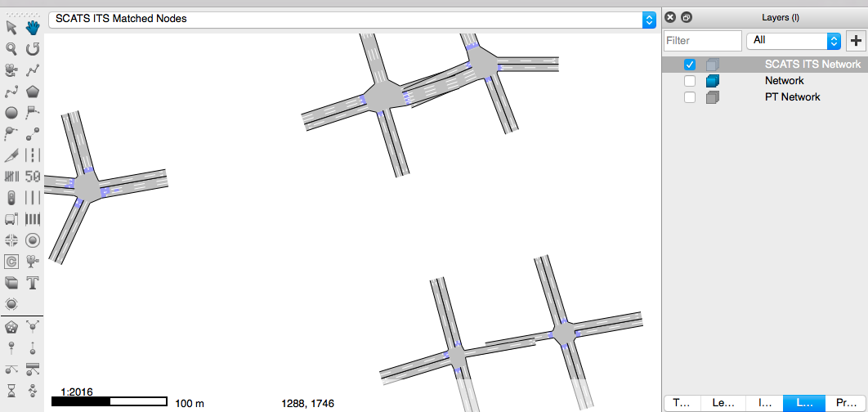This screenshot has height=412, width=868.
Task: Choose the 3D box tool
Action: click(x=11, y=283)
